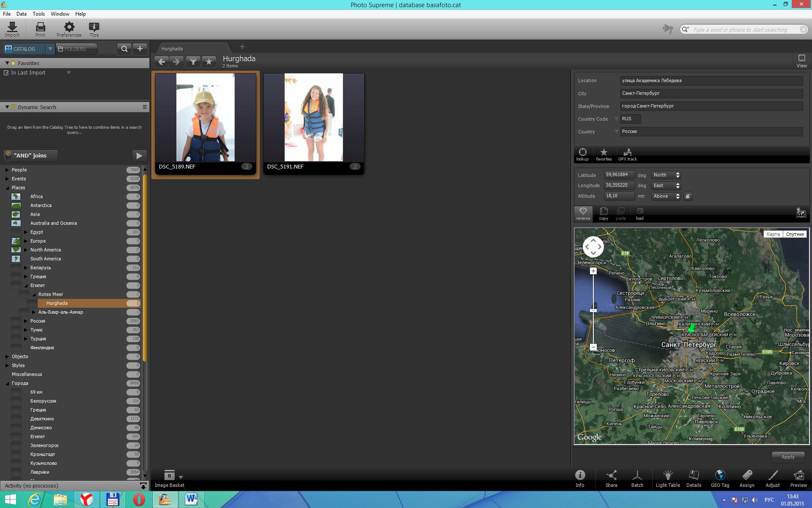Open the Adjust panel
The image size is (812, 508).
773,479
